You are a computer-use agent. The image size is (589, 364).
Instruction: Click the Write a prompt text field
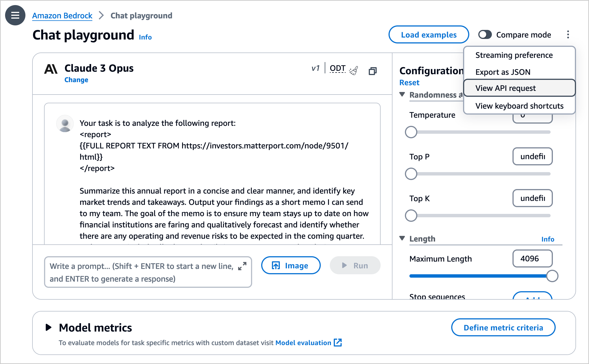[x=141, y=272]
